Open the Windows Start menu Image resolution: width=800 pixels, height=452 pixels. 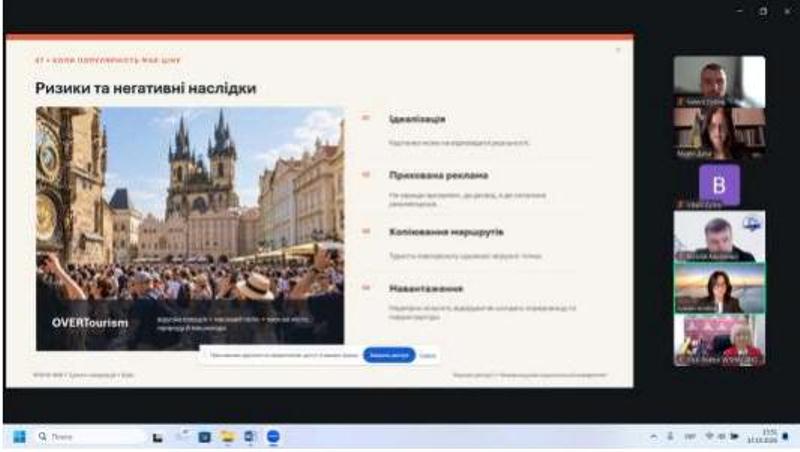point(19,437)
